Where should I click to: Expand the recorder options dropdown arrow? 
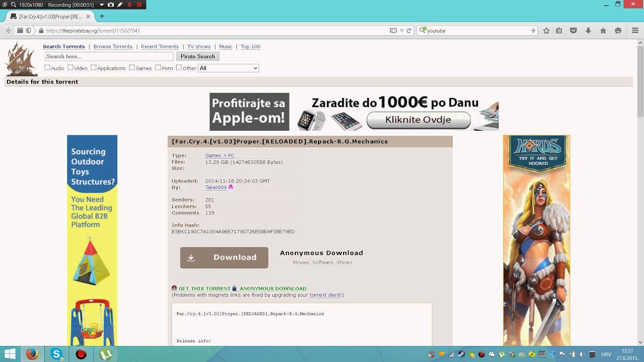tap(102, 5)
